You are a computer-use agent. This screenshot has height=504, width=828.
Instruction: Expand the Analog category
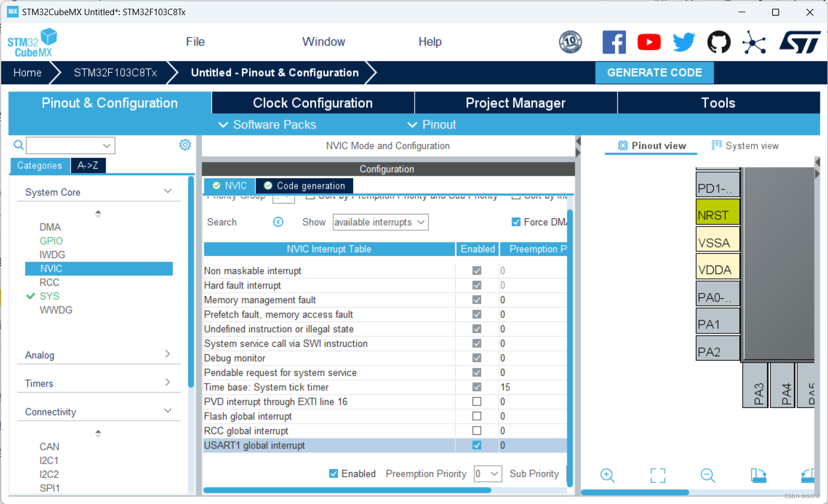(x=168, y=354)
